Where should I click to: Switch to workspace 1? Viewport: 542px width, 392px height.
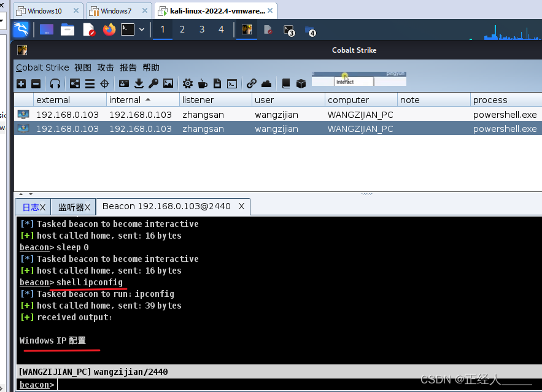point(163,29)
